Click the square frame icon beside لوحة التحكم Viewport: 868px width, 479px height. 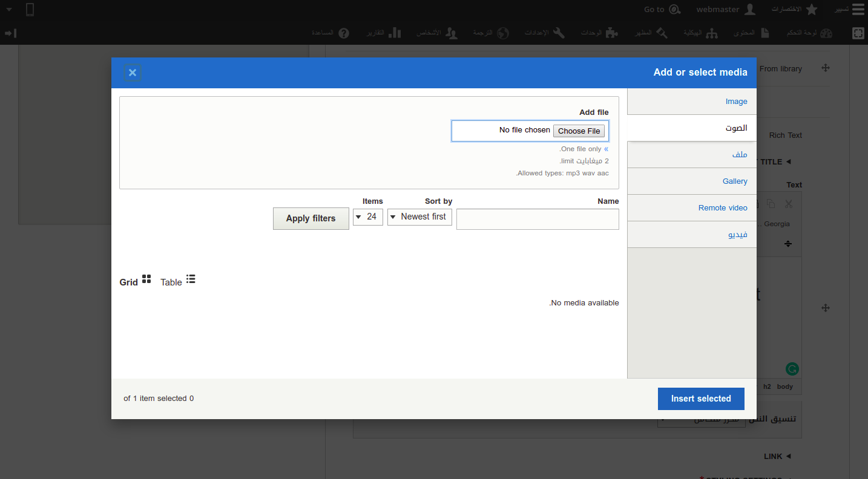tap(858, 33)
